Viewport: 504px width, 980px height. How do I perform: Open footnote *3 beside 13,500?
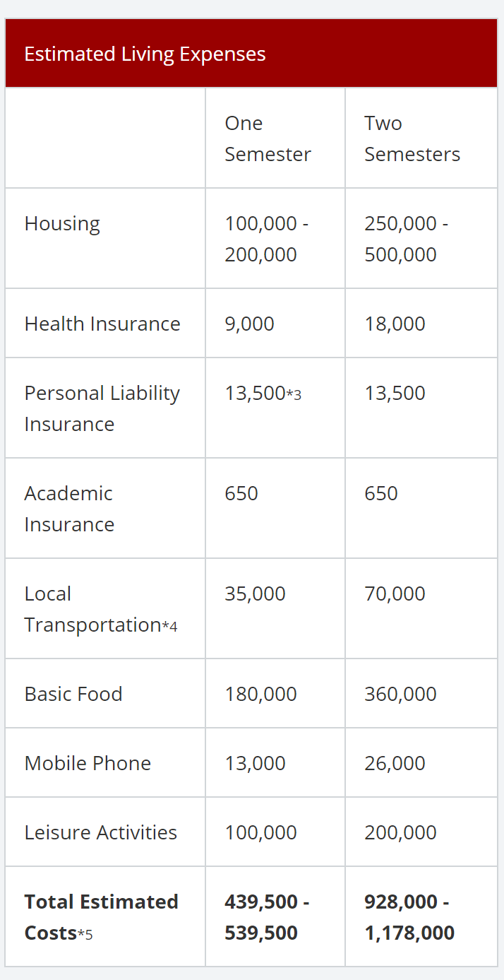click(x=294, y=394)
